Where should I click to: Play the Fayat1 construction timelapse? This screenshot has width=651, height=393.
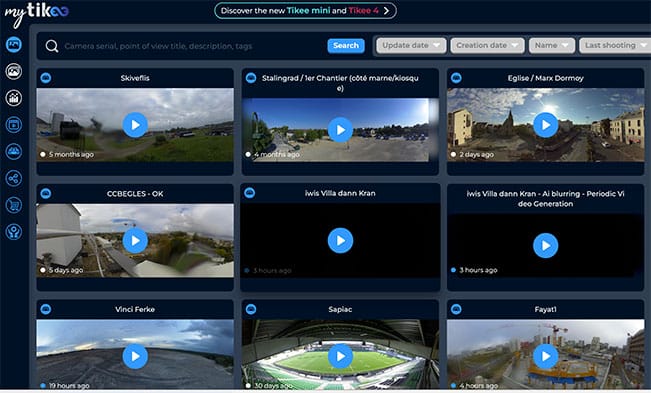pos(546,356)
